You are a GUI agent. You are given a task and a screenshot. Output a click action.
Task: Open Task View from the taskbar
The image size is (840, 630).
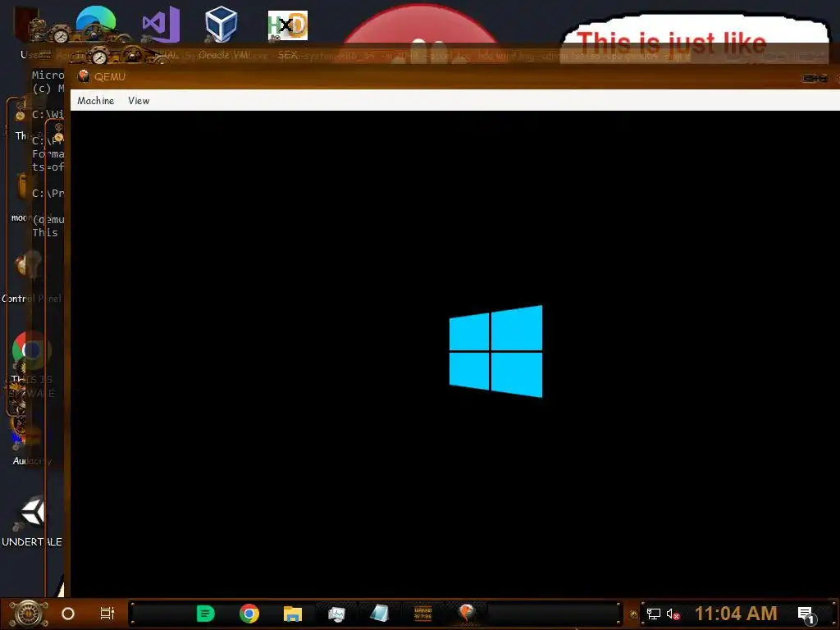[x=107, y=614]
